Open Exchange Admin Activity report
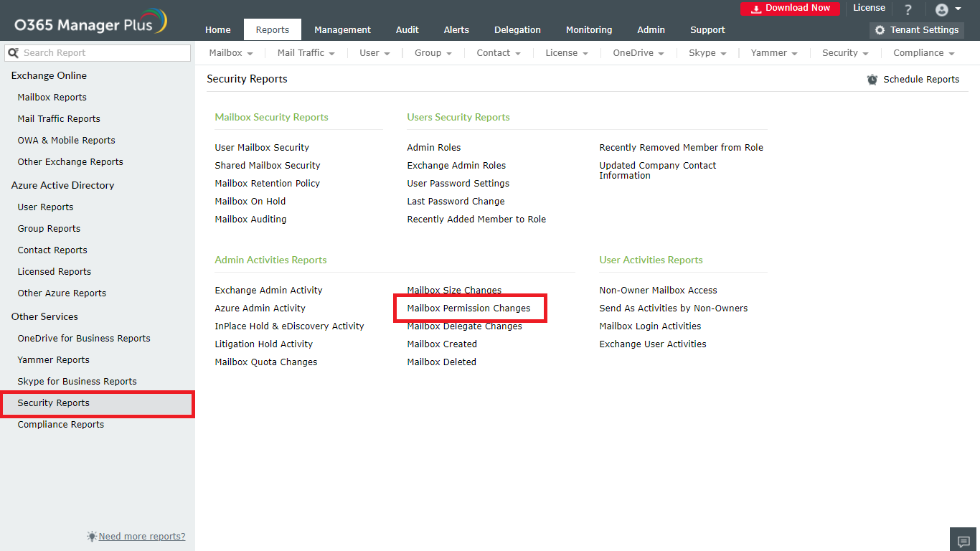980x551 pixels. (x=268, y=291)
